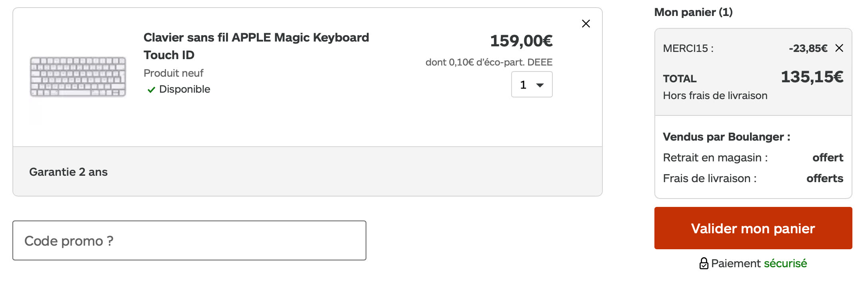Click the Retrait en magasin line
This screenshot has height=282, width=868.
click(x=715, y=158)
